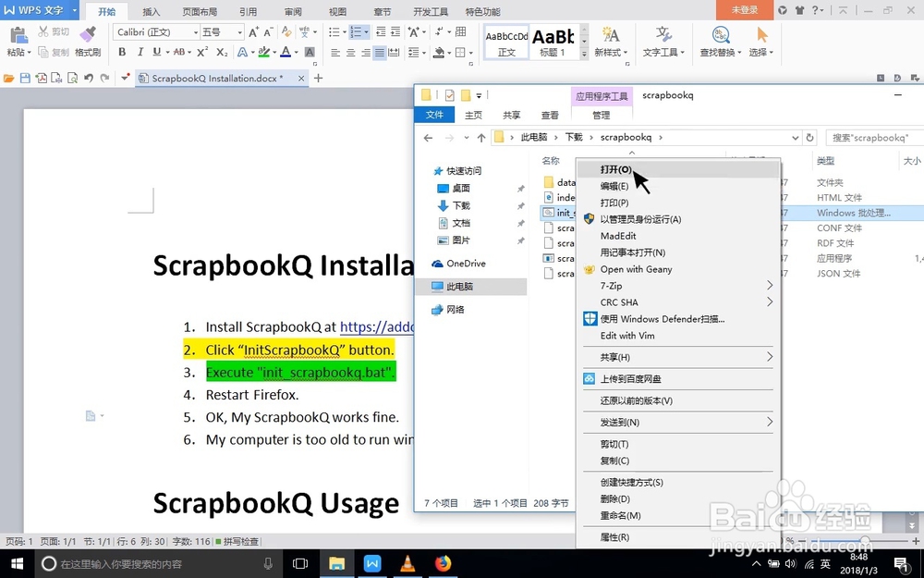Click the decrease font size icon

268,31
